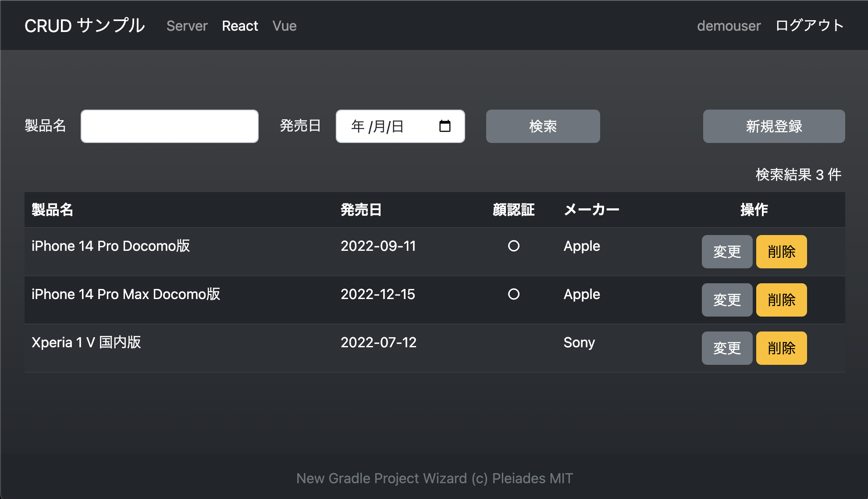This screenshot has height=499, width=868.
Task: Open the CRUD サンプル home link
Action: (x=85, y=25)
